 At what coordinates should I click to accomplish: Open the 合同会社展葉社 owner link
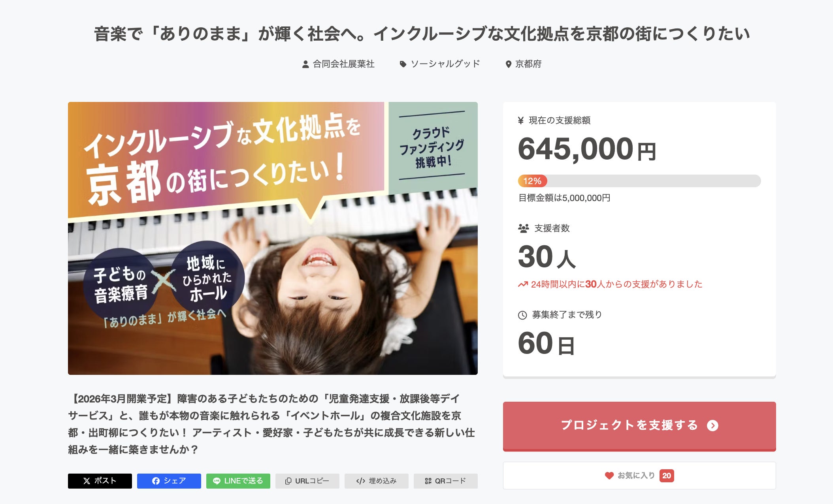[x=343, y=64]
